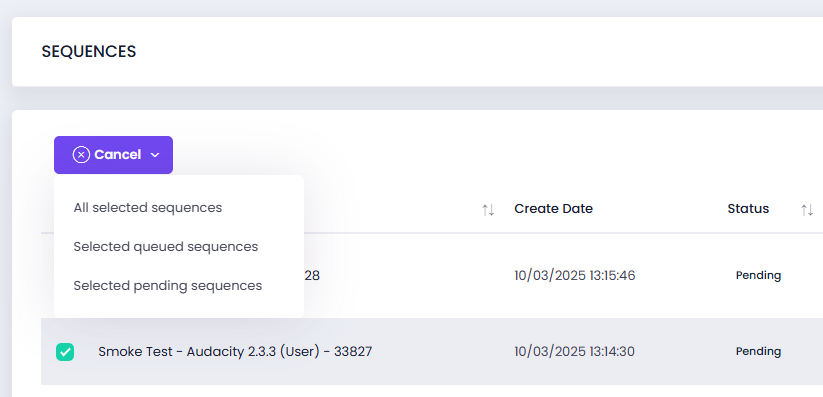823x397 pixels.
Task: Click the Status column header text
Action: [748, 208]
